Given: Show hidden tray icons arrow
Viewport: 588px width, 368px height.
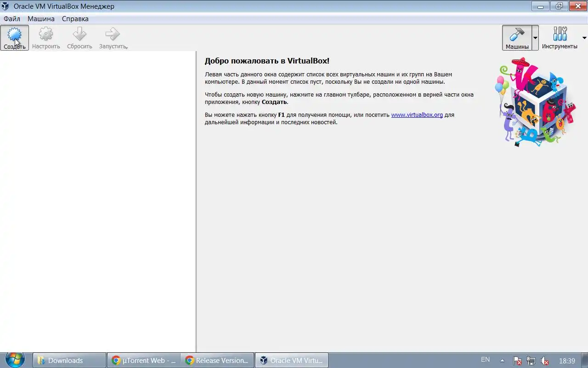Looking at the screenshot, I should coord(502,360).
